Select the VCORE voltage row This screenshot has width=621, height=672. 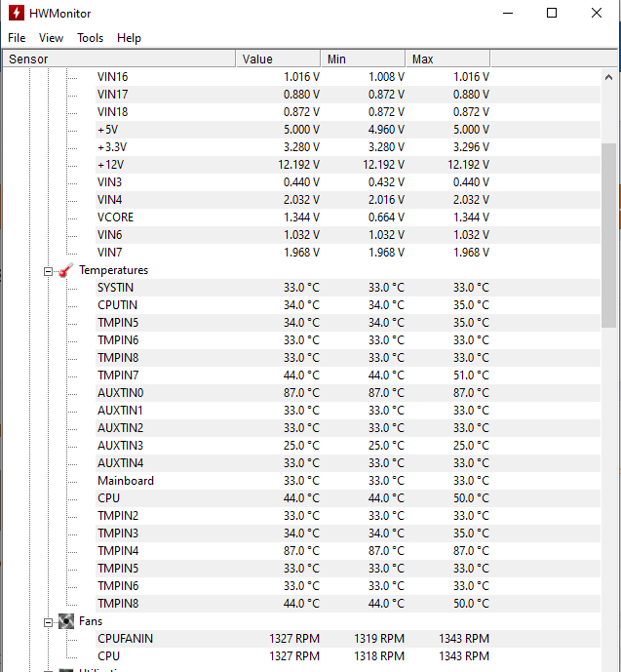tap(348, 217)
